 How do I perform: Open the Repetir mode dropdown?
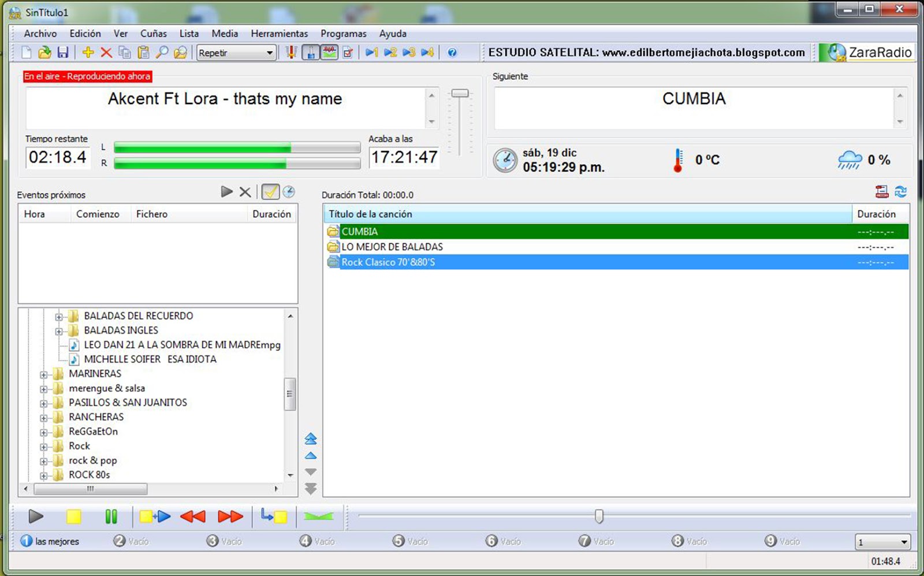pyautogui.click(x=270, y=52)
